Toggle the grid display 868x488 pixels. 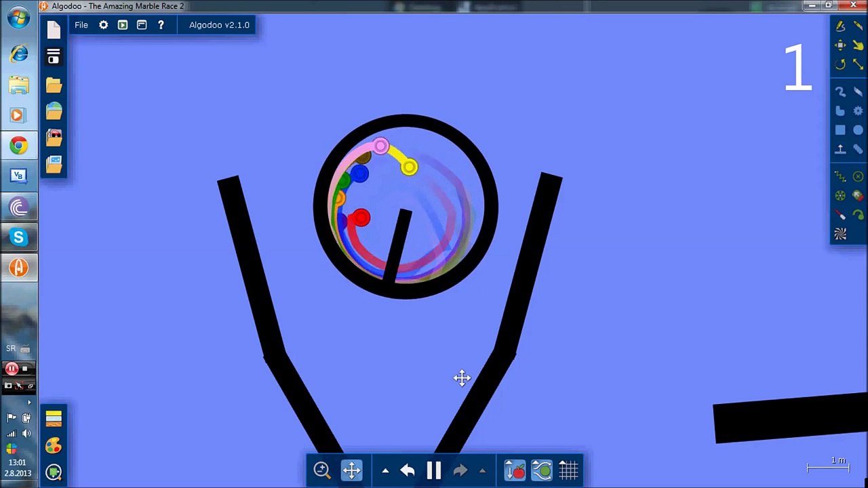568,470
